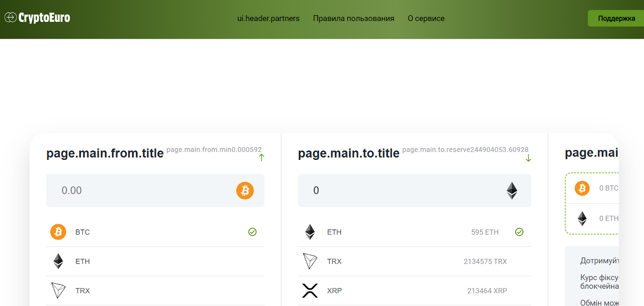Click the 0 ETH summary amount
The height and width of the screenshot is (306, 644).
click(609, 219)
